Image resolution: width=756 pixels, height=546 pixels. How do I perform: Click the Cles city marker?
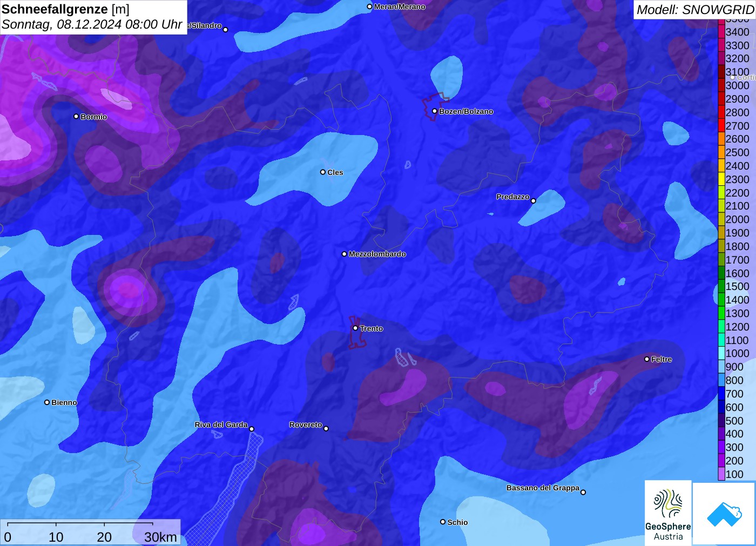[x=323, y=172]
